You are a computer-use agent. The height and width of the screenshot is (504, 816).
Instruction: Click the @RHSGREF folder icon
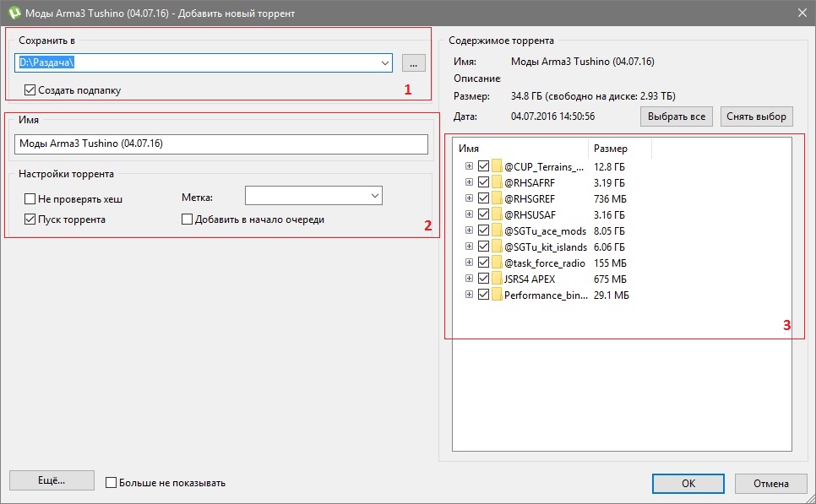497,198
